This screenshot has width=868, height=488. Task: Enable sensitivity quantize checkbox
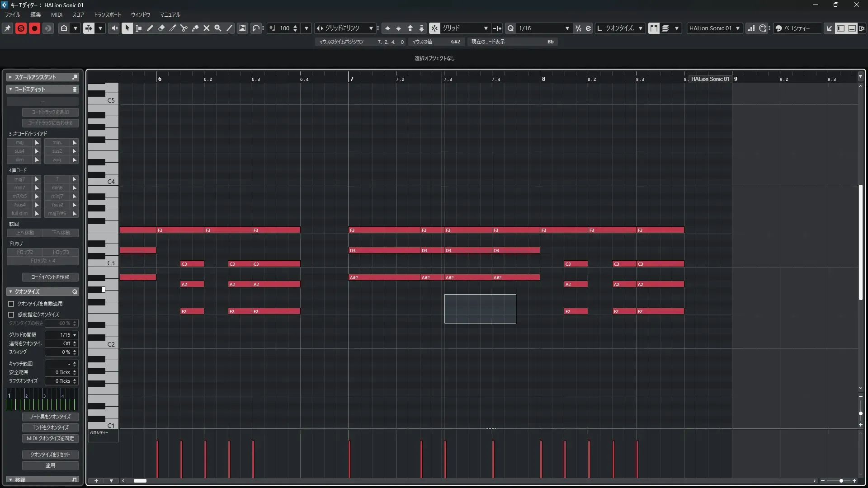coord(11,314)
